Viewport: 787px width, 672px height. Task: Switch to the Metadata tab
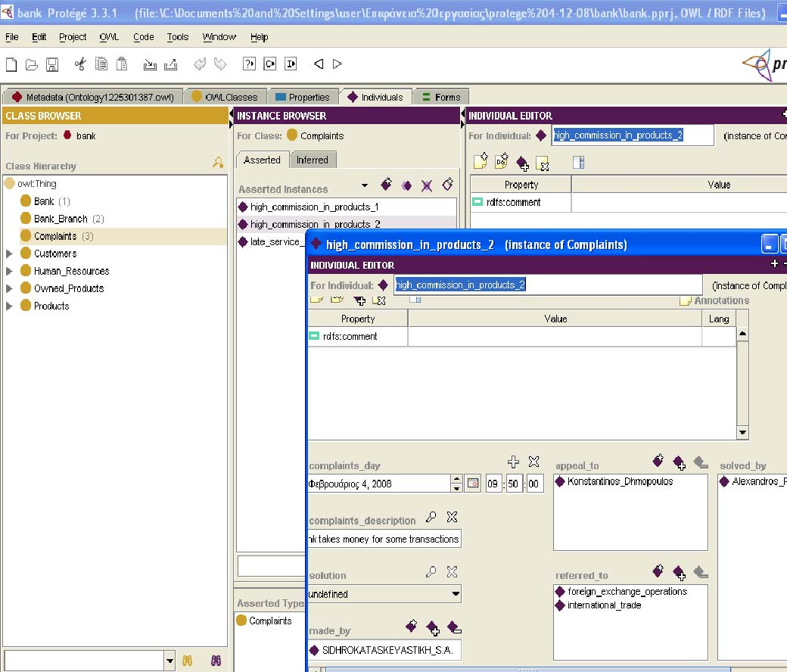pos(92,97)
